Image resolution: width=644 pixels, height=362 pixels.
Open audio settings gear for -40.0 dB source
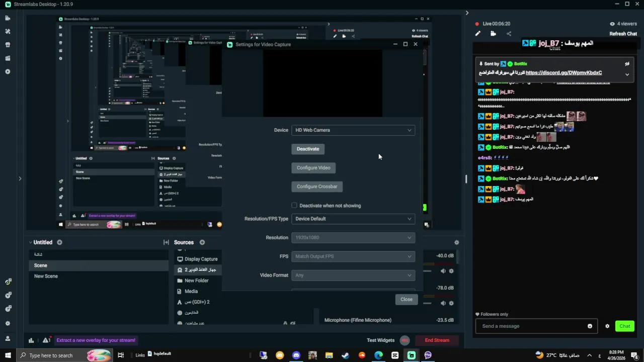451,271
